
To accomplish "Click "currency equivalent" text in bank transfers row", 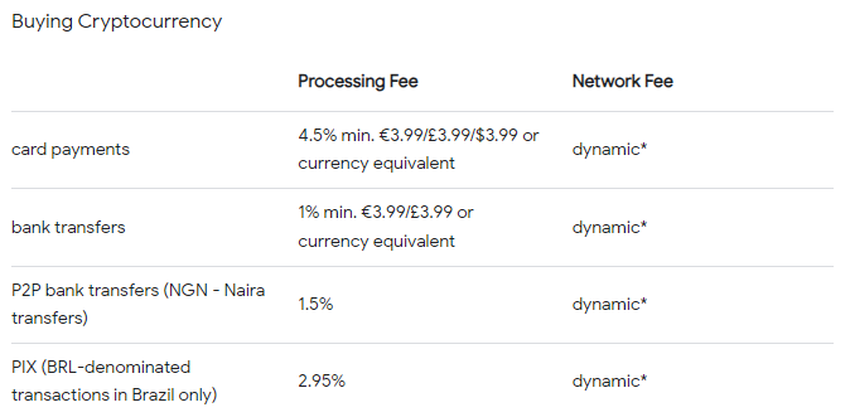I will coord(376,241).
